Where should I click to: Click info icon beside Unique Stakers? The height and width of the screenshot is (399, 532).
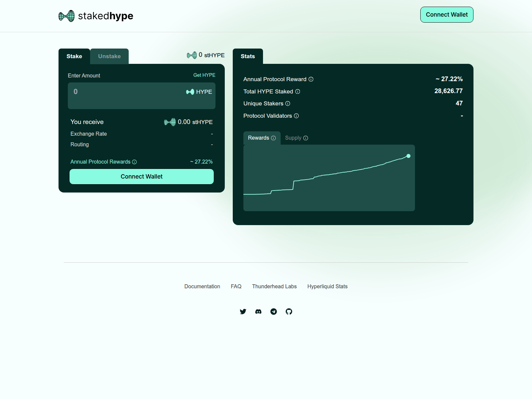click(x=288, y=103)
